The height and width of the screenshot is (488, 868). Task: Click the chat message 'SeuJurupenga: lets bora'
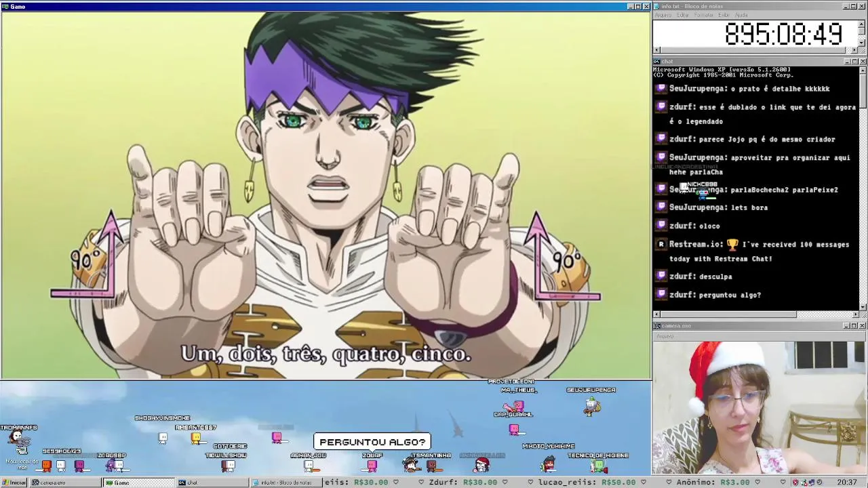(x=718, y=207)
